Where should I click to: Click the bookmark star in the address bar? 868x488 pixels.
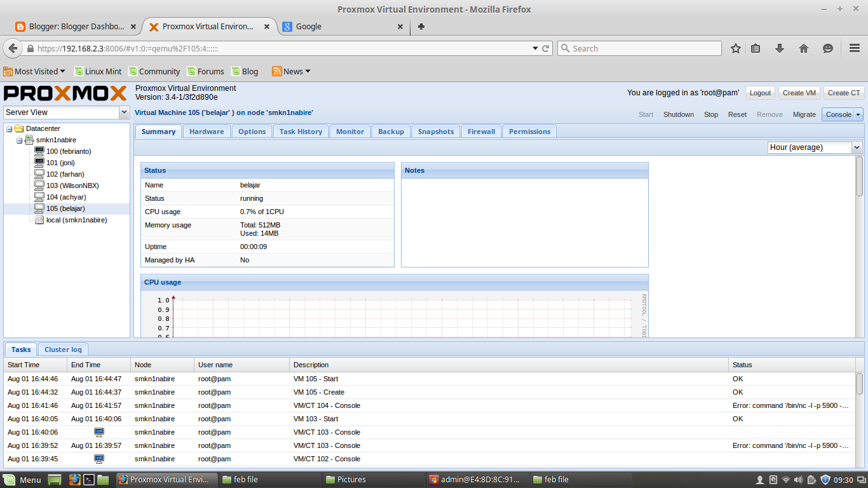(x=735, y=48)
